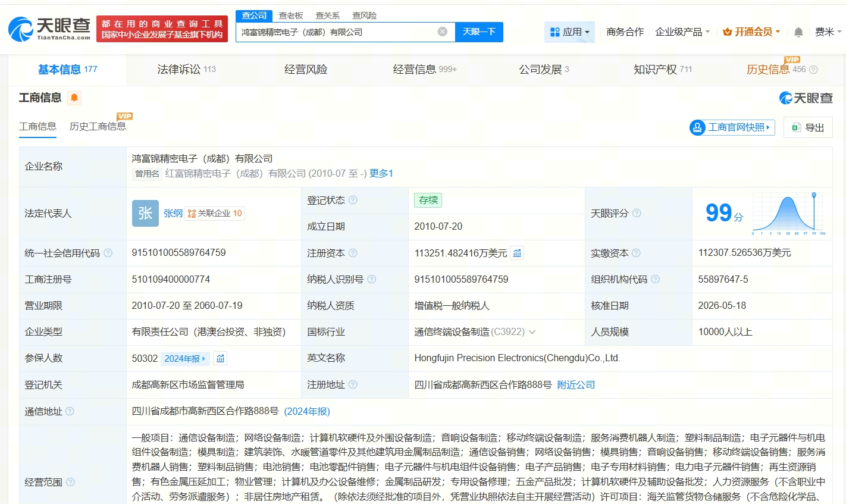Image resolution: width=846 pixels, height=504 pixels.
Task: Switch to the 经营信息 tab
Action: pos(425,70)
